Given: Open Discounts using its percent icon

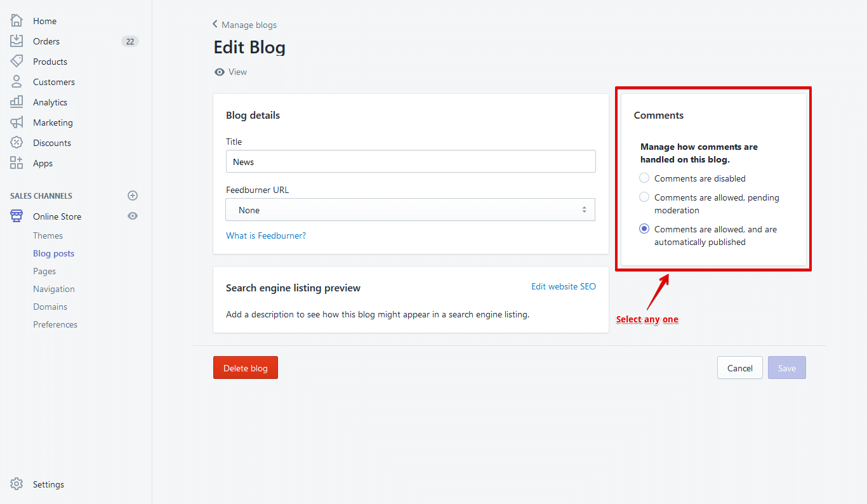Looking at the screenshot, I should point(17,142).
